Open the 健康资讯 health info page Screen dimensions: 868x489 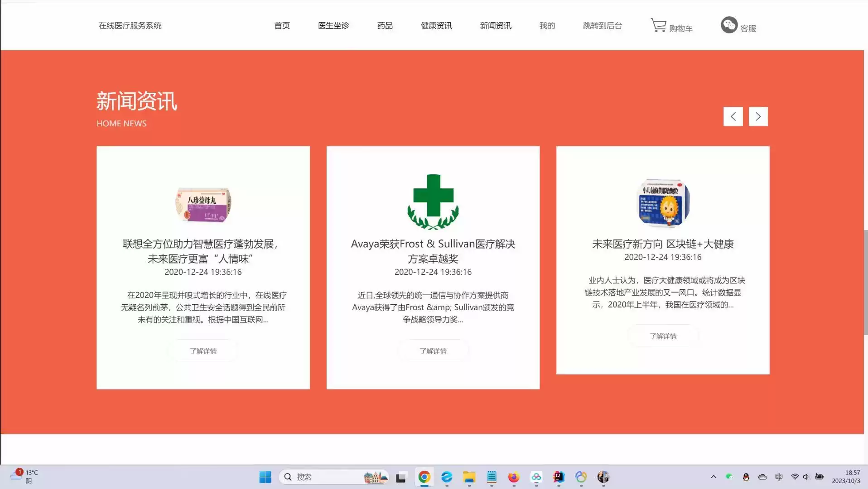(x=436, y=25)
